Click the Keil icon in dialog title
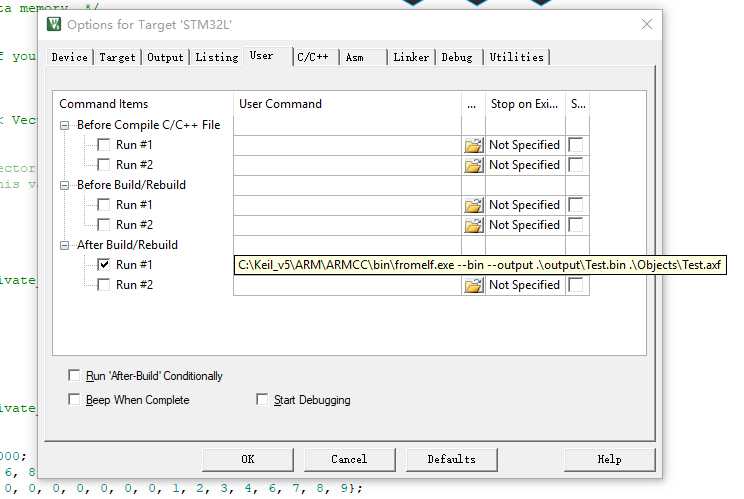The width and height of the screenshot is (744, 499). coord(54,24)
